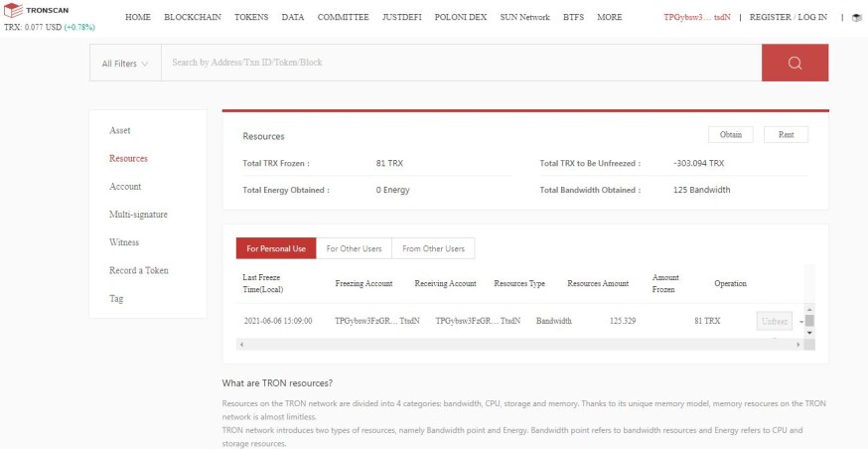Click the TPGybsw3…tsdN wallet address link
Image resolution: width=868 pixels, height=449 pixels.
click(697, 17)
